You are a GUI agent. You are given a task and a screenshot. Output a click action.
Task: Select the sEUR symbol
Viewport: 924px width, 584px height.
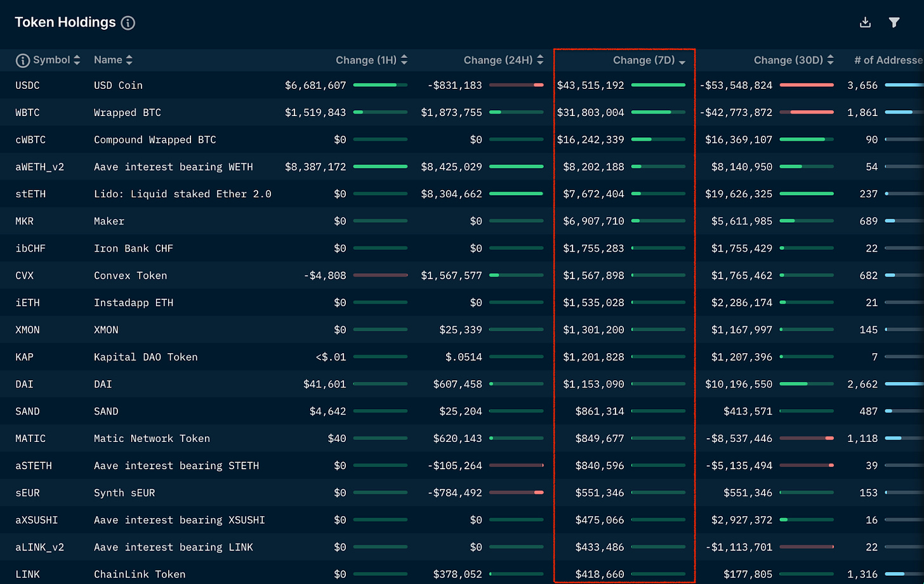[27, 493]
